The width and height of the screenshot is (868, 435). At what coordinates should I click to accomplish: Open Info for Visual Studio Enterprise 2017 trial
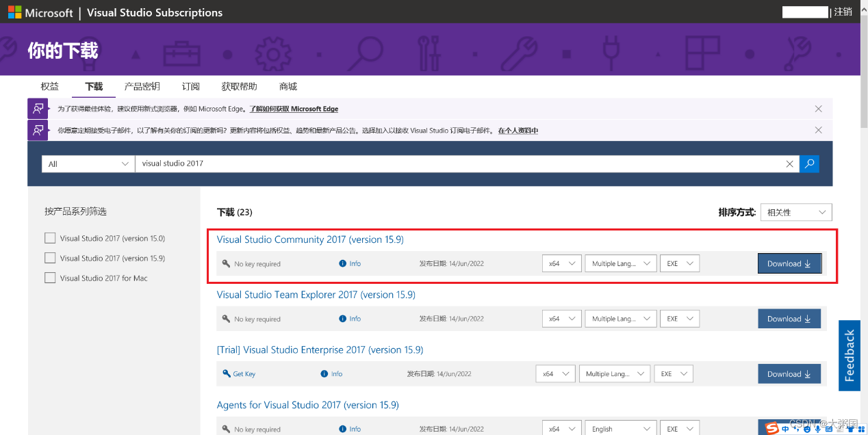[331, 374]
